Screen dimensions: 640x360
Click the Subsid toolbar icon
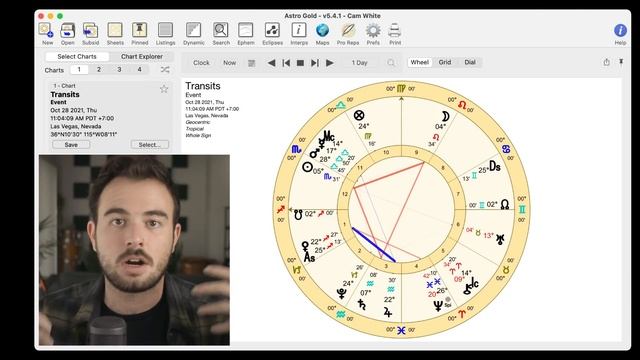tap(90, 30)
